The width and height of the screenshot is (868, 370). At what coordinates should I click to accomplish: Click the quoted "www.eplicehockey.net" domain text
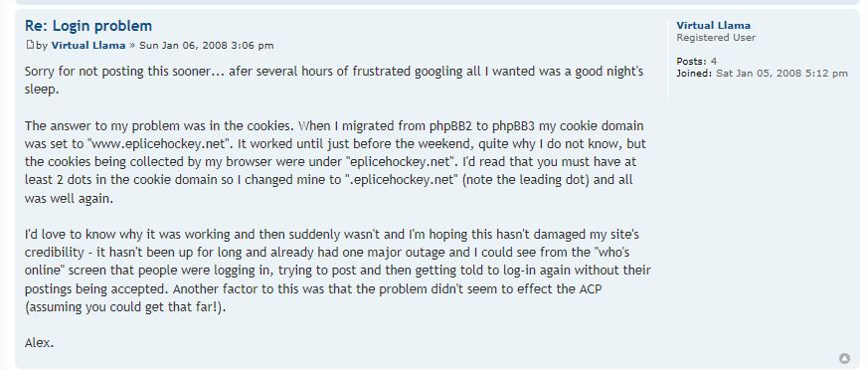click(x=159, y=144)
